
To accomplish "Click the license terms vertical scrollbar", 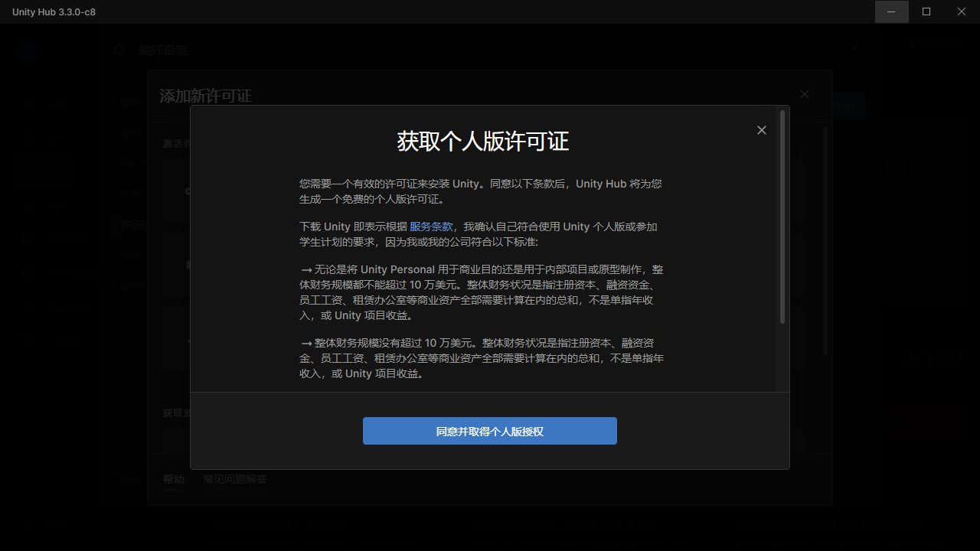I will (x=782, y=217).
